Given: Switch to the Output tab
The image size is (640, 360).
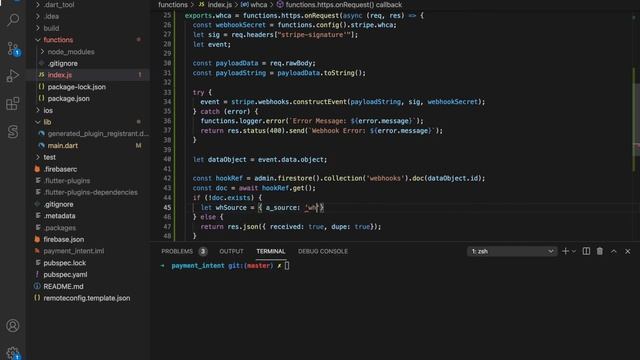Looking at the screenshot, I should coord(231,251).
